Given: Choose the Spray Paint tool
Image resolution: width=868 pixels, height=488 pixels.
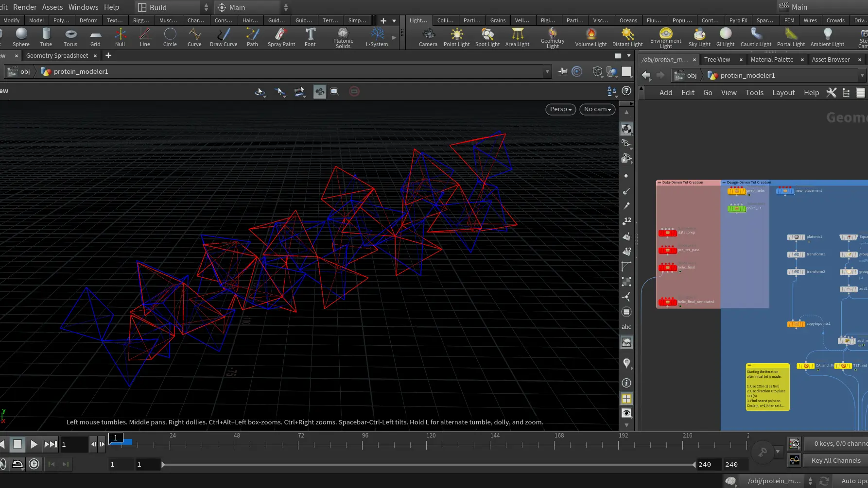Looking at the screenshot, I should tap(281, 37).
